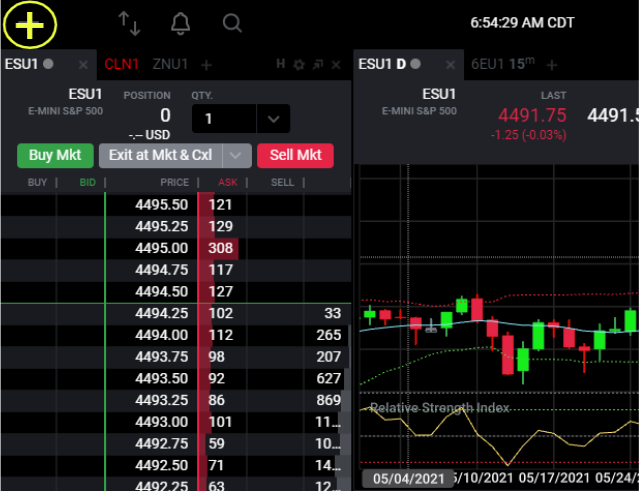The width and height of the screenshot is (640, 491).
Task: Click the last price 4491.75 in chart
Action: coord(532,116)
